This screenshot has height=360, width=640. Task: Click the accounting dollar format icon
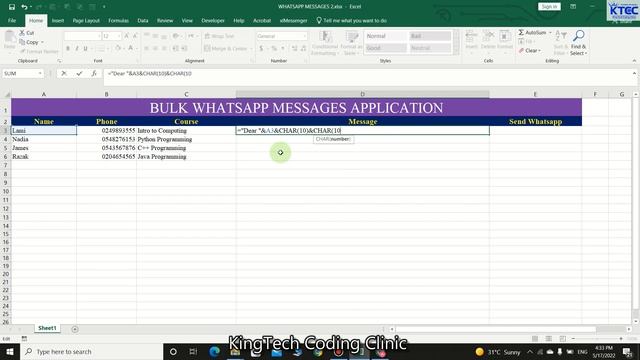click(x=261, y=49)
